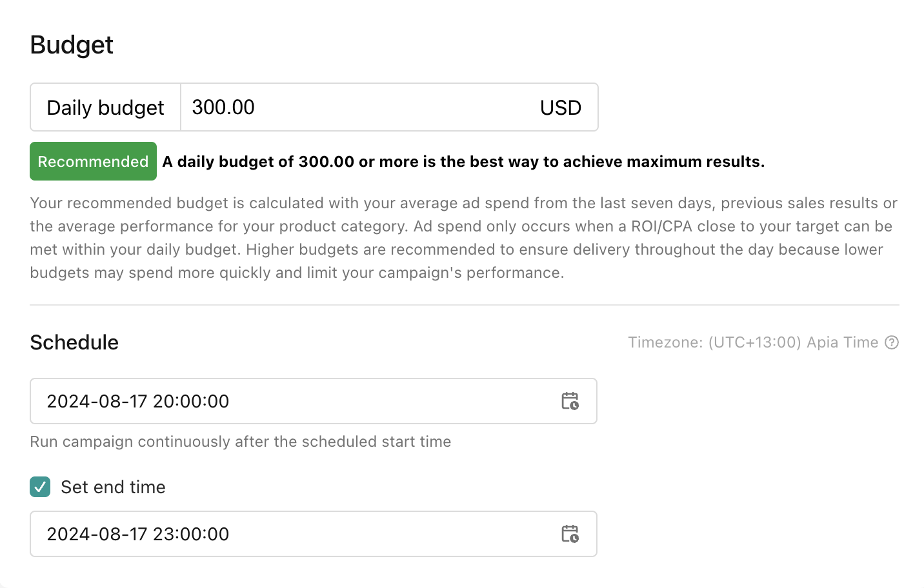Click the Timezone (UTC+13:00) Apia Time text
This screenshot has height=588, width=924.
752,342
